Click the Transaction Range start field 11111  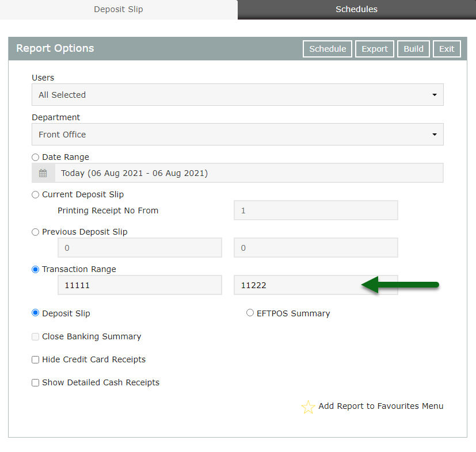[x=140, y=285]
